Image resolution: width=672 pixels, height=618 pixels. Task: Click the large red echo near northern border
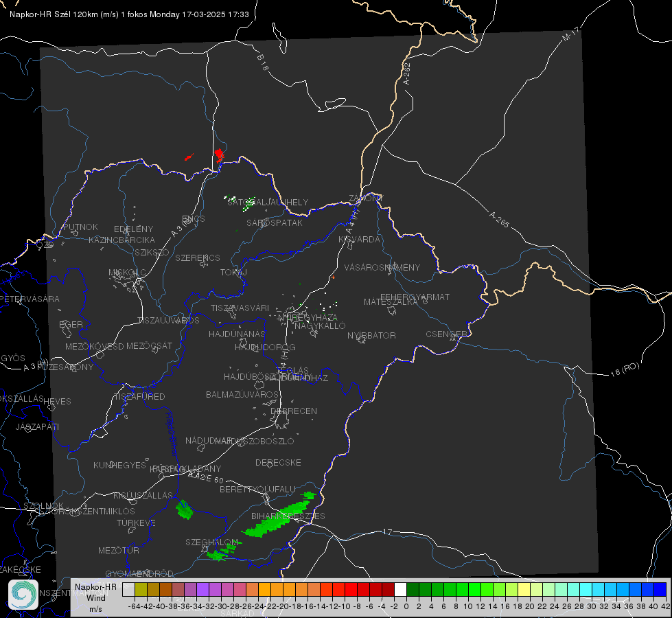(x=220, y=154)
